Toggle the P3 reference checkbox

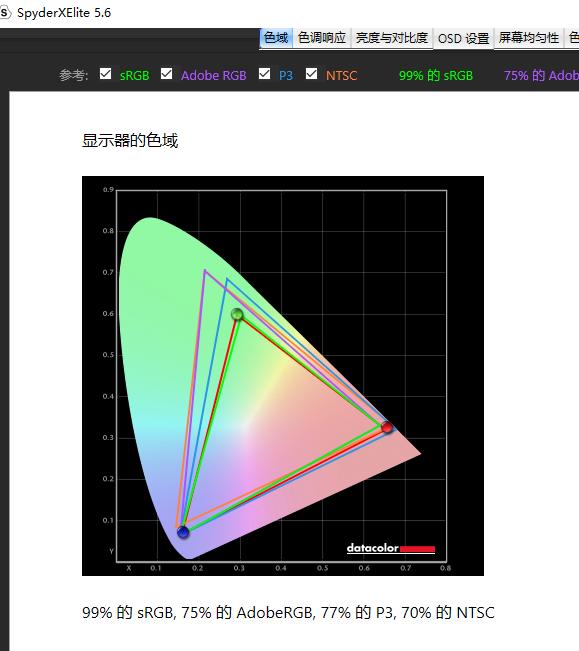point(264,74)
